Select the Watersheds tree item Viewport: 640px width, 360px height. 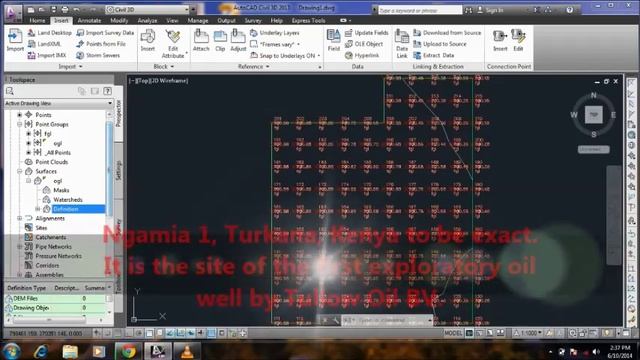68,200
